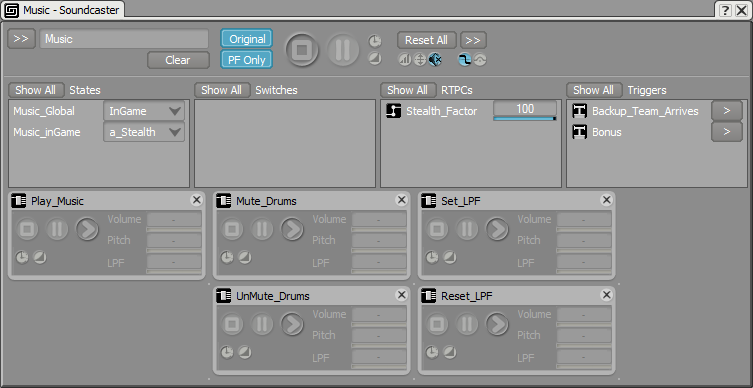Click the UnMute_Drums event icon
The height and width of the screenshot is (388, 753).
[224, 296]
